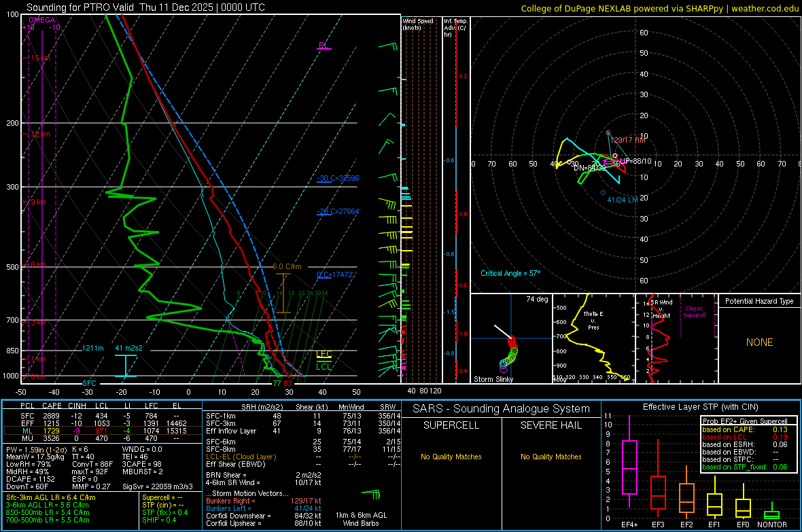Viewport: 802px width, 532px height.
Task: Click the "Storm Slinky" inset label
Action: [493, 379]
